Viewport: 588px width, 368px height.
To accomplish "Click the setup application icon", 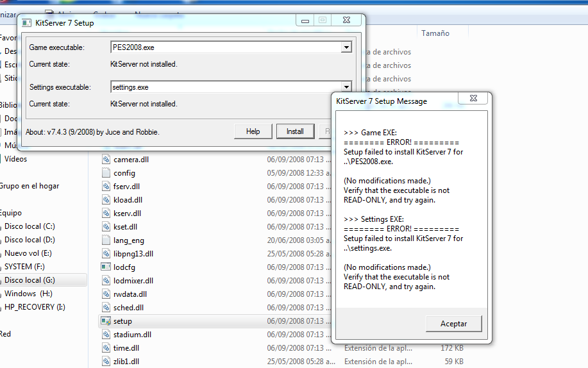I will click(106, 321).
